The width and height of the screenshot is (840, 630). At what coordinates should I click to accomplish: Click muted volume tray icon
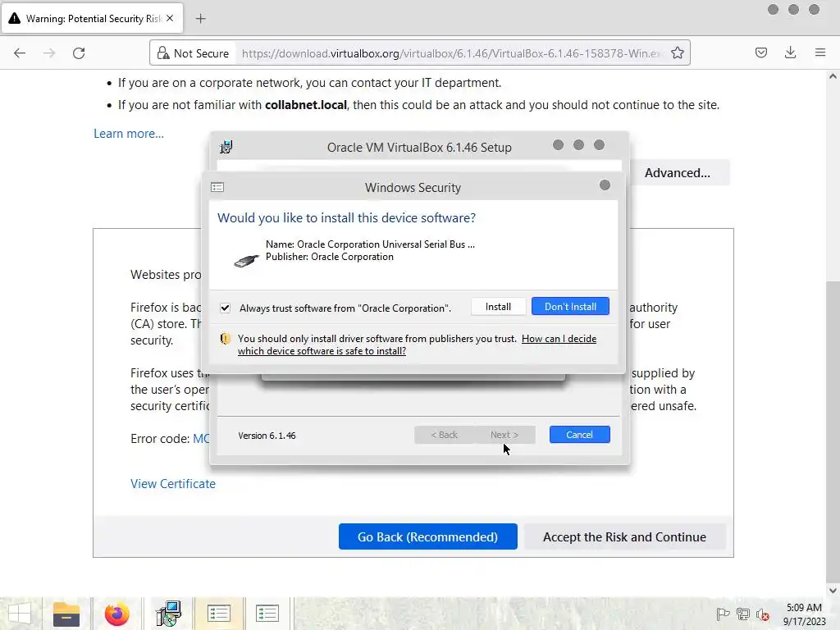(763, 615)
